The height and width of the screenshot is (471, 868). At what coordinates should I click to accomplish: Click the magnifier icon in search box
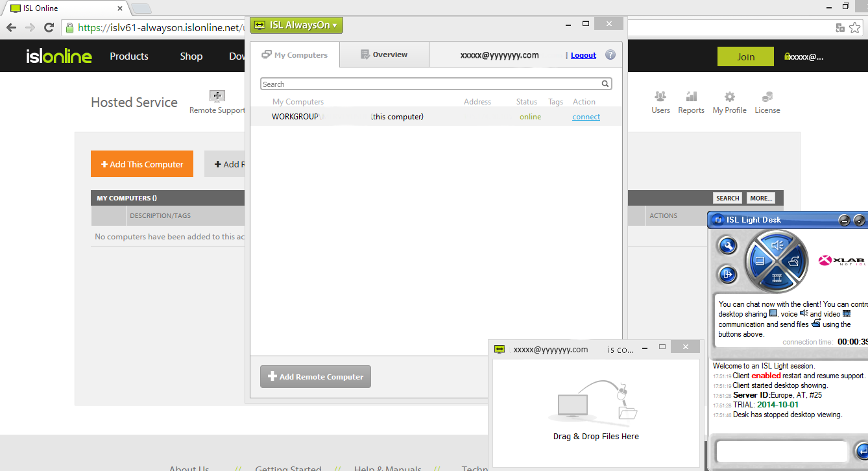605,84
